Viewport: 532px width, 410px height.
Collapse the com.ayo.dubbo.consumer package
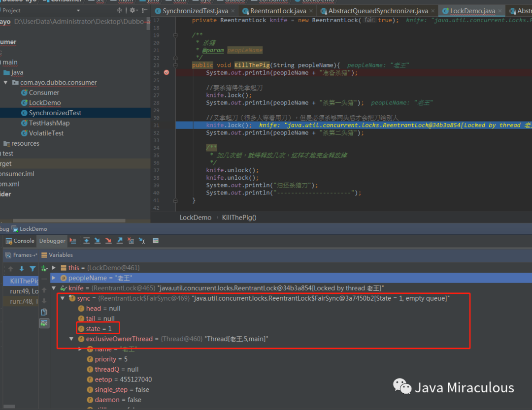[x=5, y=82]
